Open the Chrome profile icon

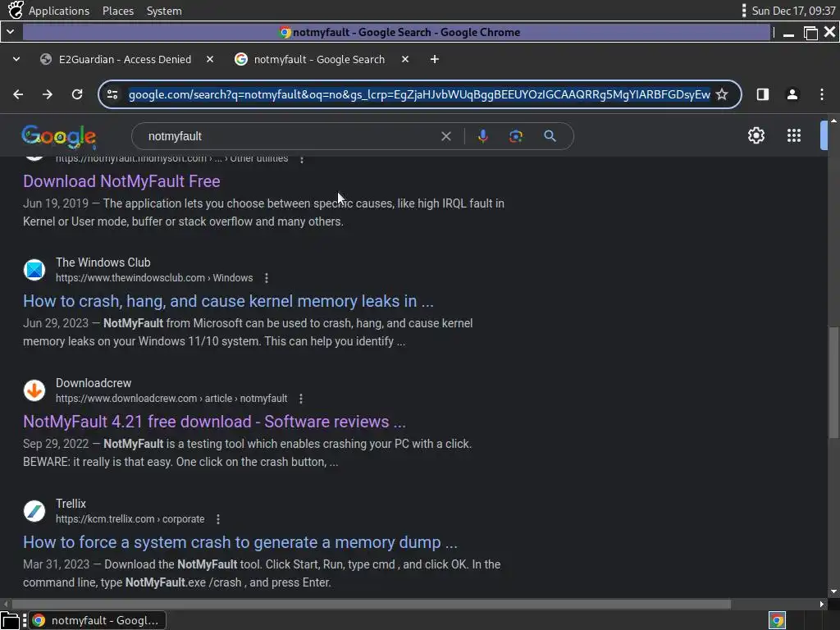792,94
